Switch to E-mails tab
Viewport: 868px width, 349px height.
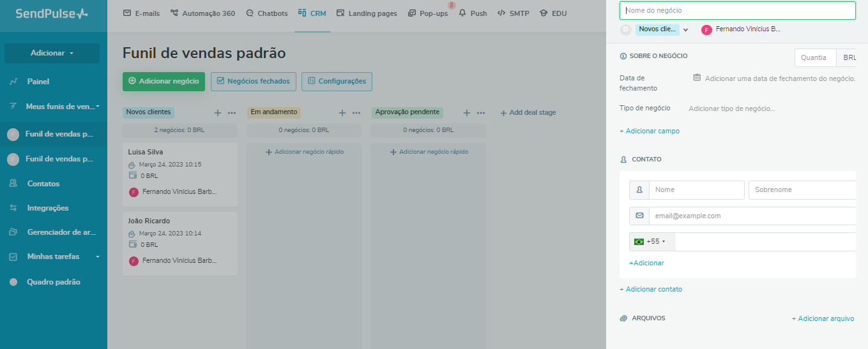pyautogui.click(x=141, y=13)
